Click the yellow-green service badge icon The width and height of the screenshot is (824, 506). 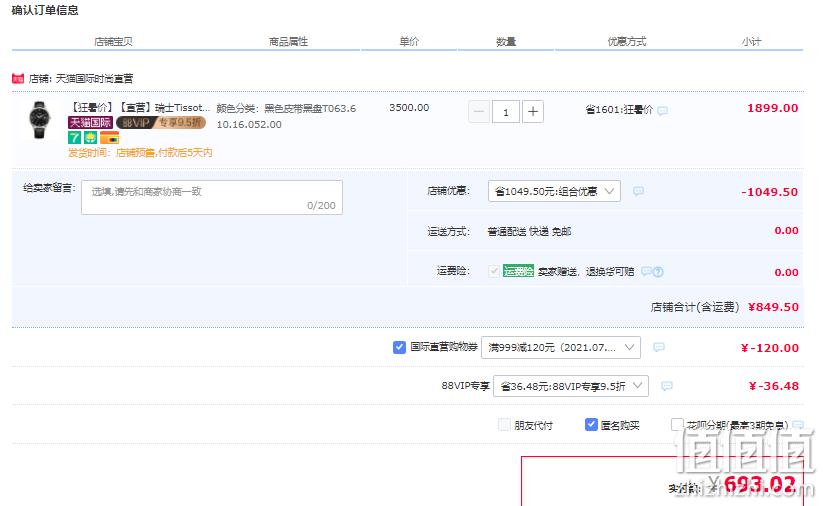pyautogui.click(x=90, y=138)
